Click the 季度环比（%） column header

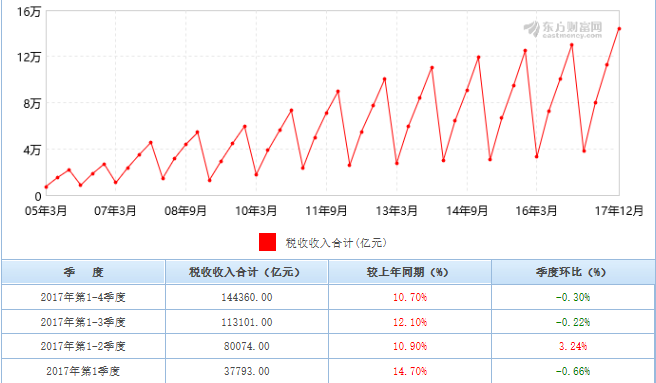pyautogui.click(x=573, y=272)
